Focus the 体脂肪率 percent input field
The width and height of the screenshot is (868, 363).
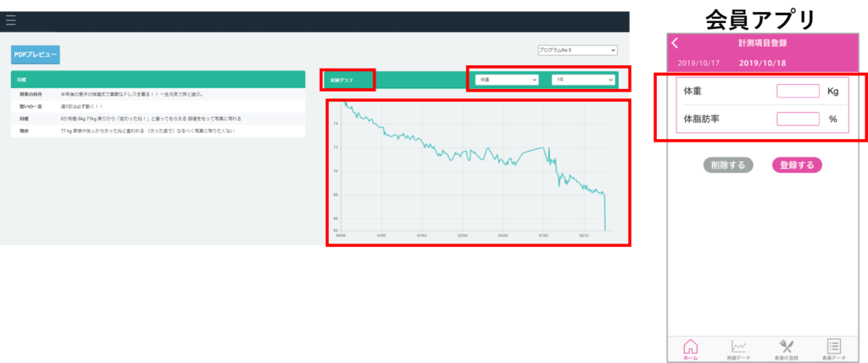(x=797, y=120)
